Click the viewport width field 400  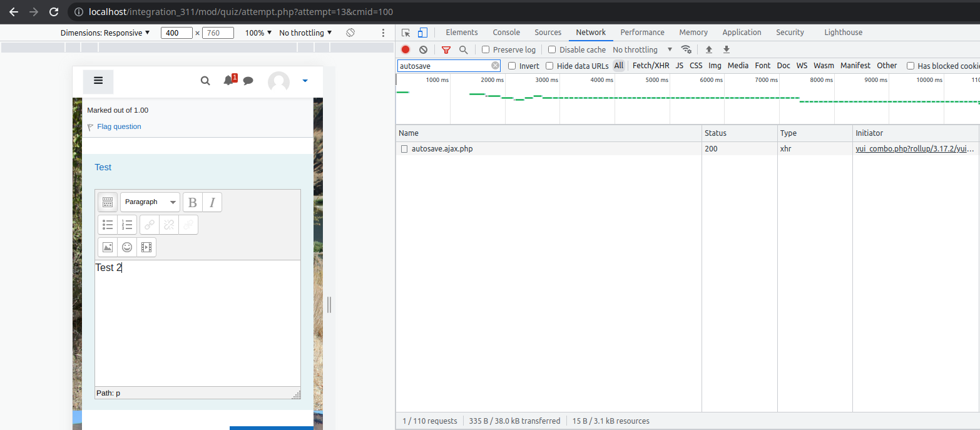click(176, 33)
